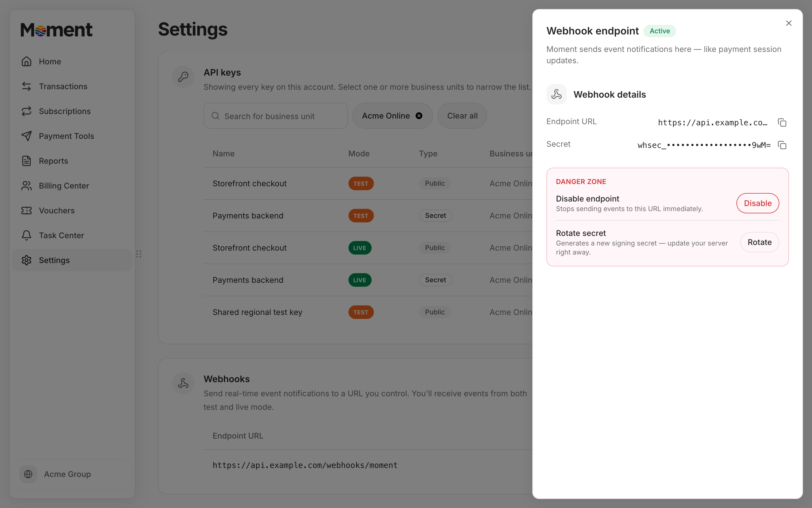The width and height of the screenshot is (812, 508).
Task: Go to Transactions page
Action: click(x=72, y=86)
